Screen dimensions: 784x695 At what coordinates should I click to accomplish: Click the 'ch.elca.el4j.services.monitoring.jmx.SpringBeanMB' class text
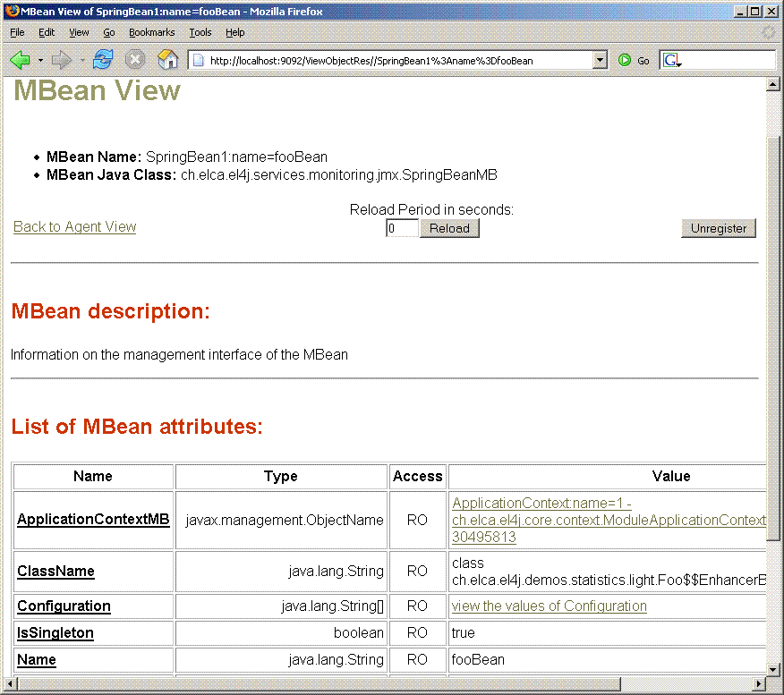[339, 175]
